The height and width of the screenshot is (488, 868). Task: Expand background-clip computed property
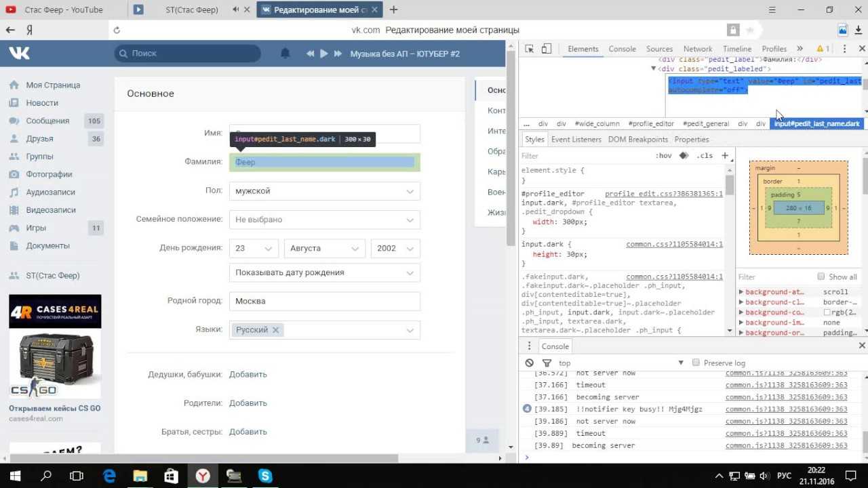click(x=741, y=302)
